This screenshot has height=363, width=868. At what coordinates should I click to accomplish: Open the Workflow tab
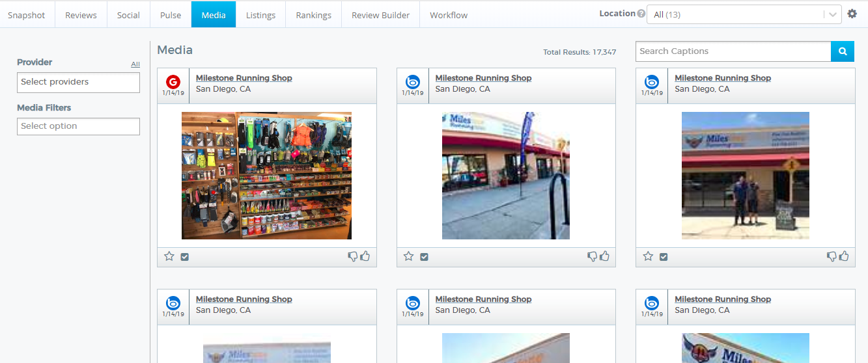pyautogui.click(x=449, y=15)
